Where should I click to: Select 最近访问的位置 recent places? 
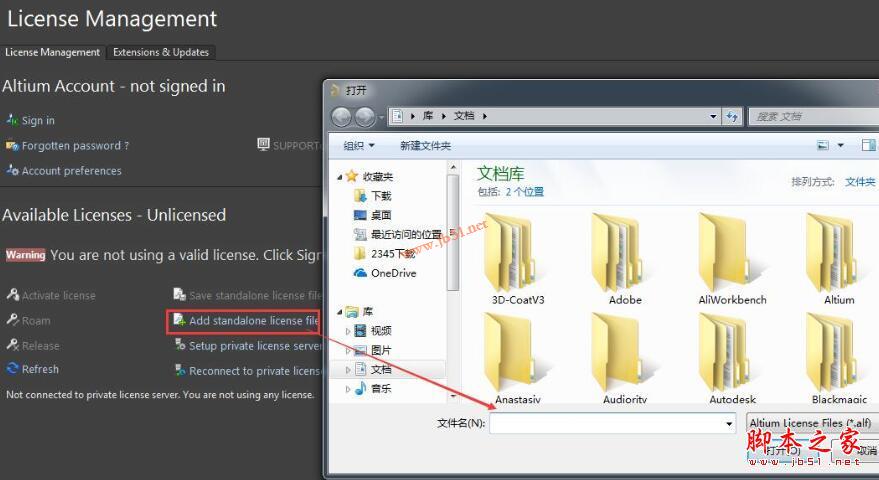tap(406, 234)
